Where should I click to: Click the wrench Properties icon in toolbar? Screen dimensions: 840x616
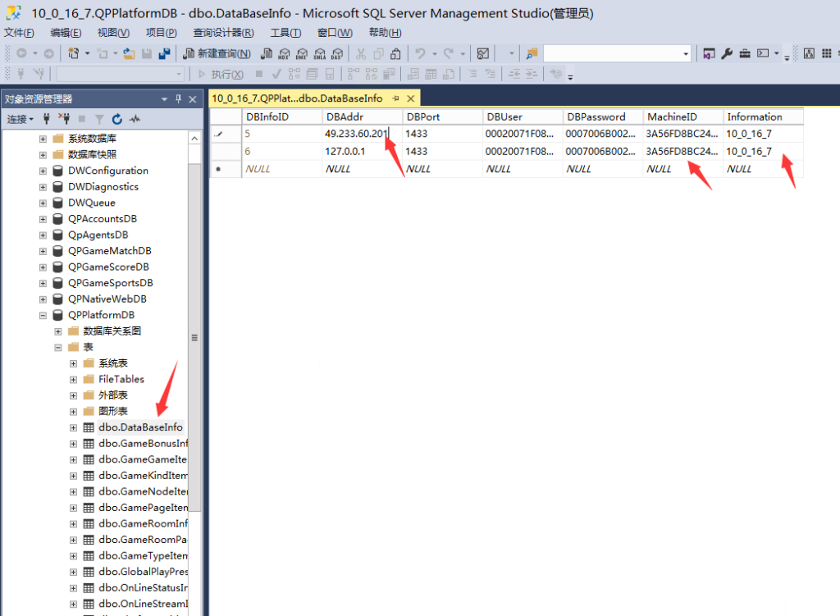(727, 53)
